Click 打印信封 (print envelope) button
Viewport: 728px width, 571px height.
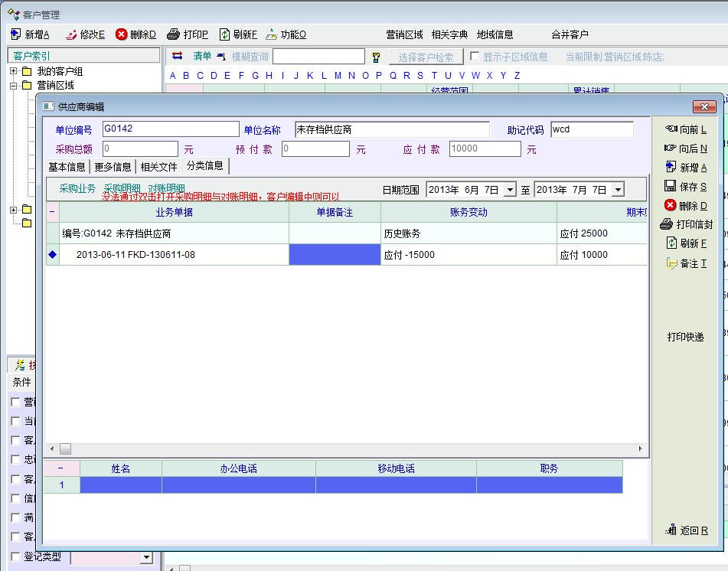[x=686, y=224]
